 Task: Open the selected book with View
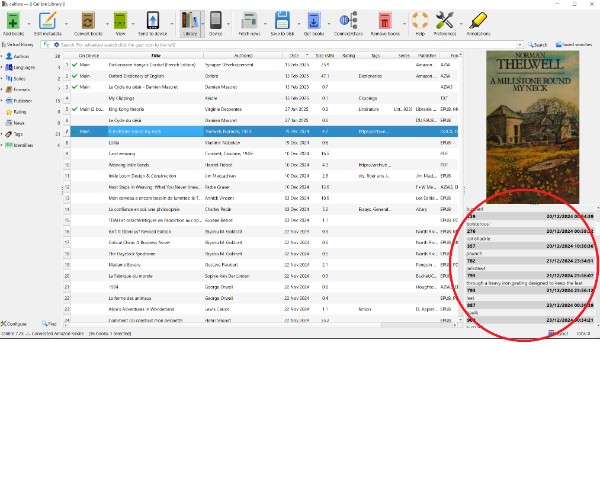pyautogui.click(x=120, y=22)
